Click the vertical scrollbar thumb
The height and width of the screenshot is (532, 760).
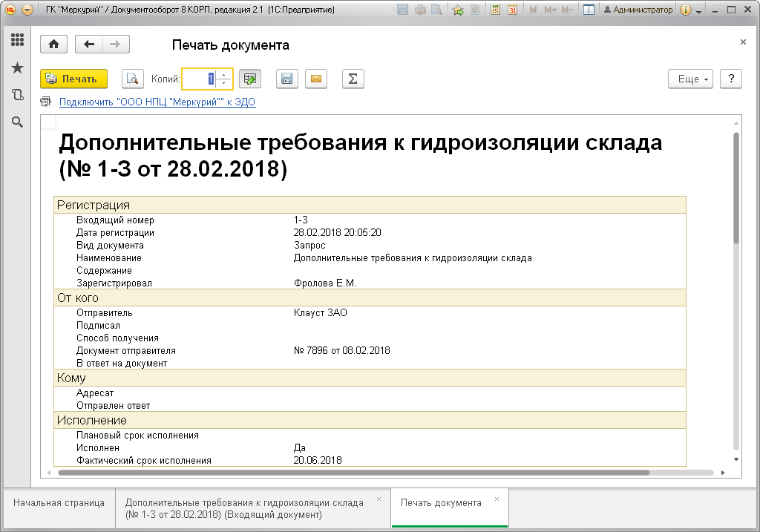pos(736,188)
